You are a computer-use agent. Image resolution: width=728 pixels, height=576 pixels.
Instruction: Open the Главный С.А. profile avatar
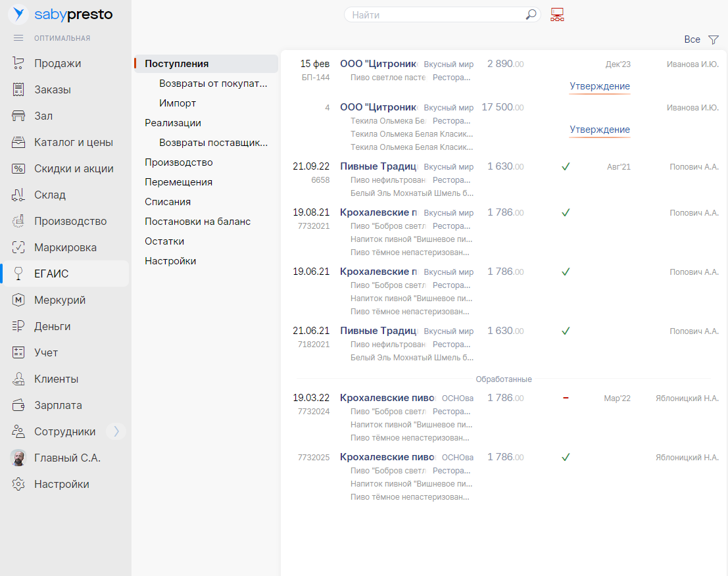[18, 458]
